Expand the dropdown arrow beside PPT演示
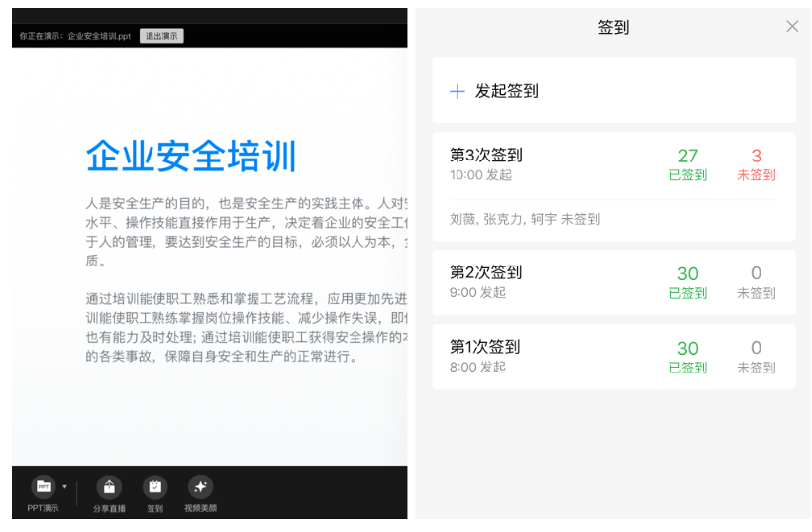This screenshot has height=532, width=812. 65,487
